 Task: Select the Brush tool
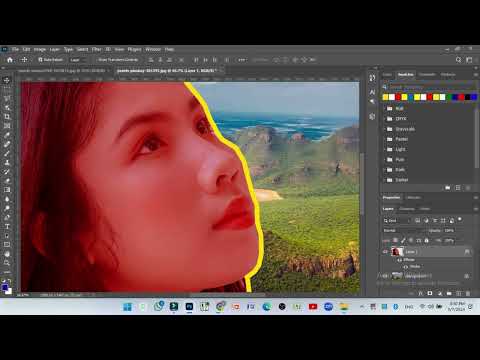tap(7, 153)
